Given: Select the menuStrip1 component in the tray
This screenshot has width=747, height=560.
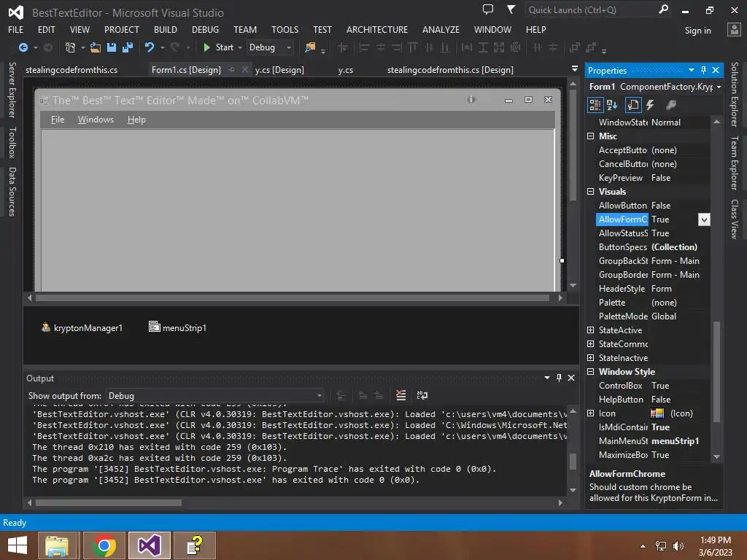Looking at the screenshot, I should [178, 327].
